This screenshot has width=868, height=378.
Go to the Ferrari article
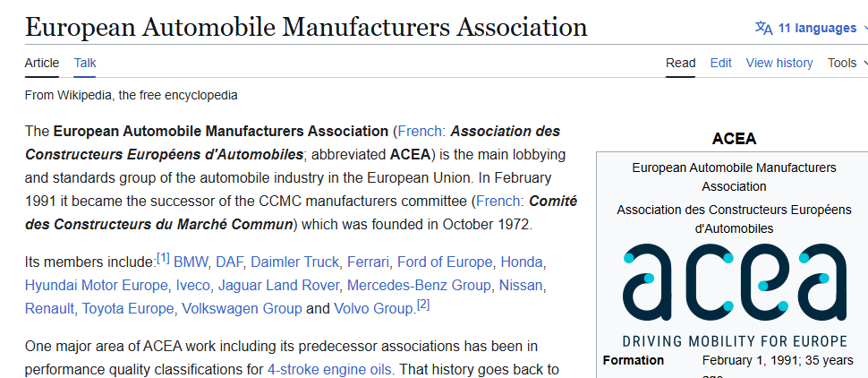pos(369,262)
